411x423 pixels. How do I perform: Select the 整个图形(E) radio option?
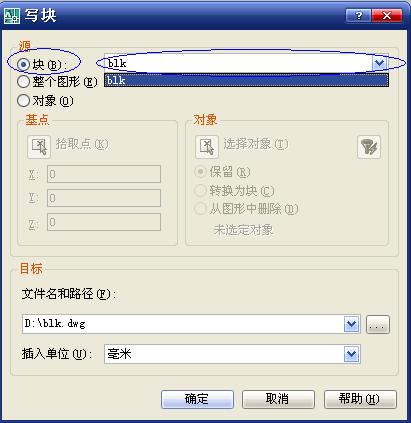(23, 82)
